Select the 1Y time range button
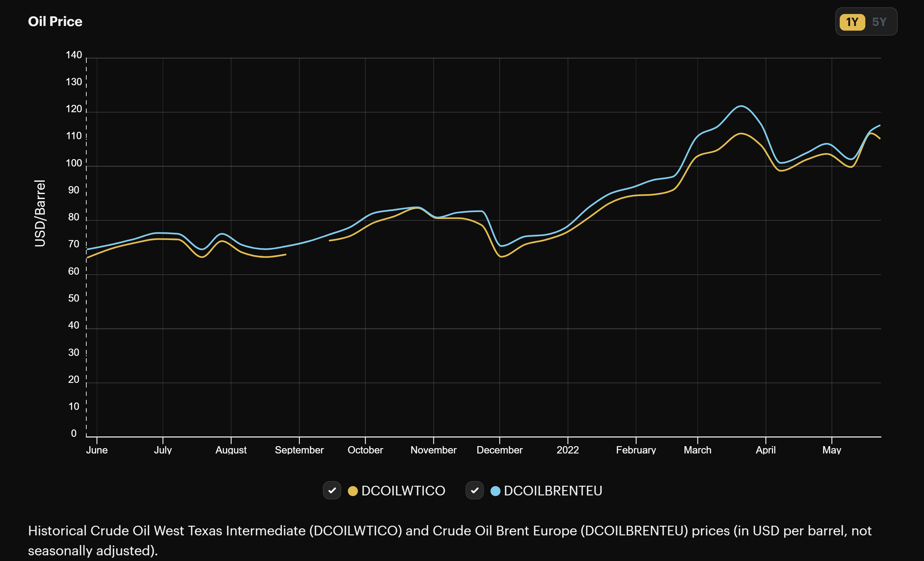 (852, 22)
